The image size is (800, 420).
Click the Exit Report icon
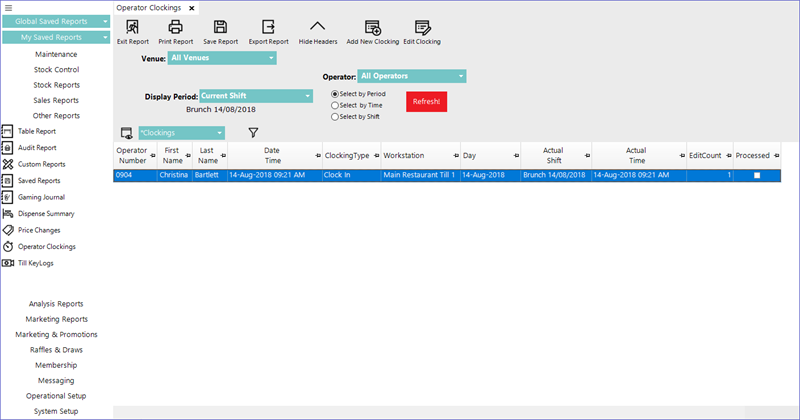point(132,28)
